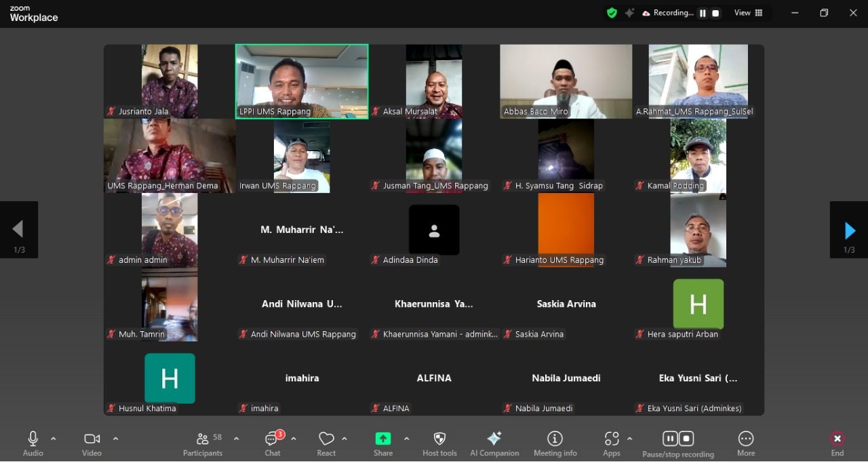Select the Irwan UMS Rappang video tile

tap(302, 156)
